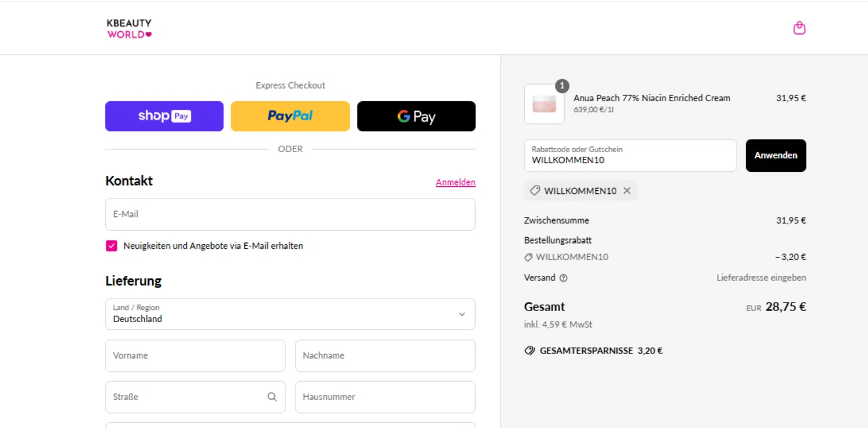Image resolution: width=868 pixels, height=428 pixels.
Task: Pay with PayPal express button
Action: coord(290,116)
